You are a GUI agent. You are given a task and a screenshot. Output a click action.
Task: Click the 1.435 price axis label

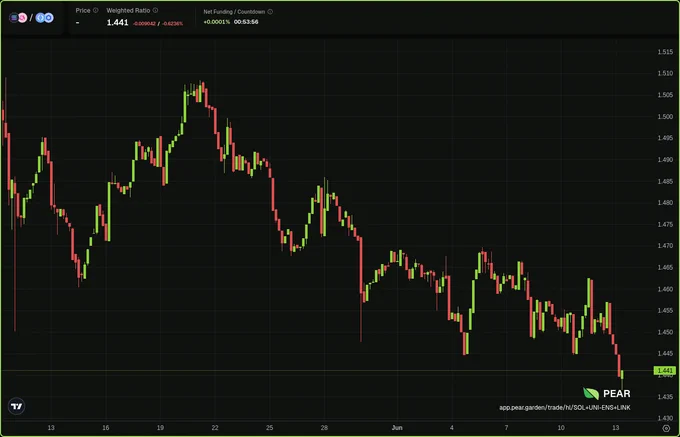[665, 397]
